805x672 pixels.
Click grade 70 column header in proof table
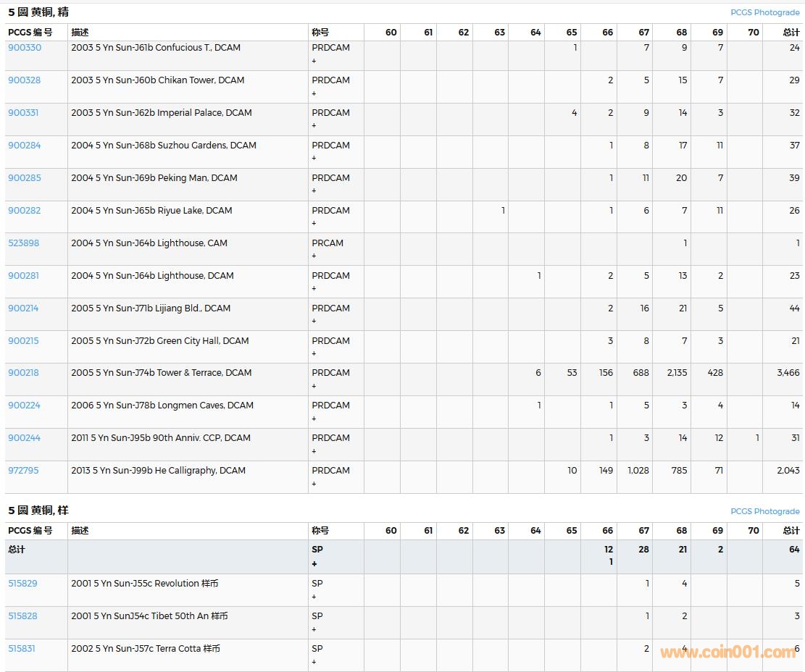(x=753, y=33)
